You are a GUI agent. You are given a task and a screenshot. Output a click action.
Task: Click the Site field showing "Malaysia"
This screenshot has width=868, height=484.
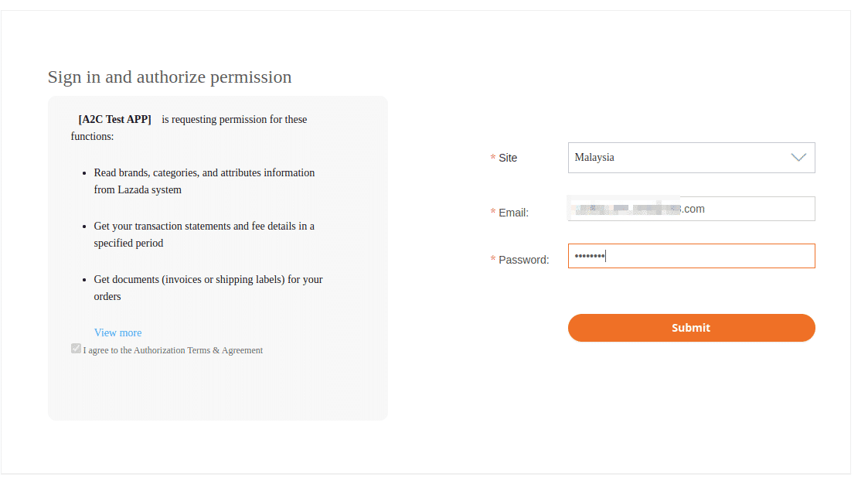[x=691, y=157]
